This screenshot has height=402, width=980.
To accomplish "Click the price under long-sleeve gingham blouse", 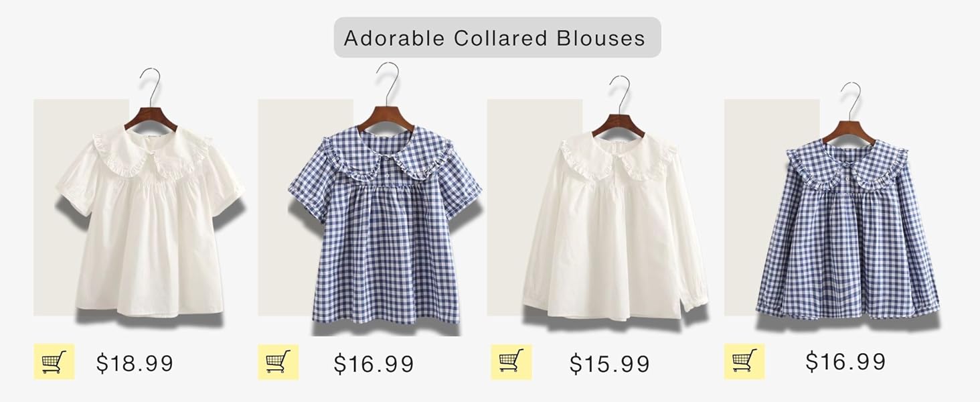I will point(845,361).
